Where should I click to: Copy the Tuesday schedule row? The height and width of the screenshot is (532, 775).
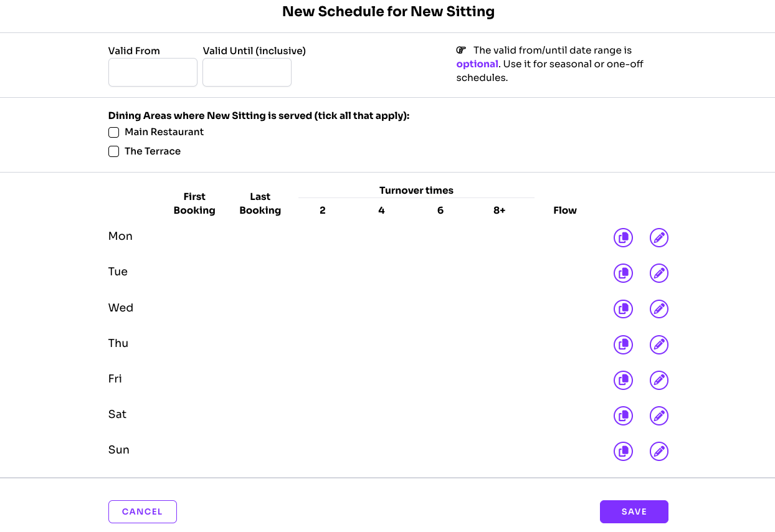point(623,273)
